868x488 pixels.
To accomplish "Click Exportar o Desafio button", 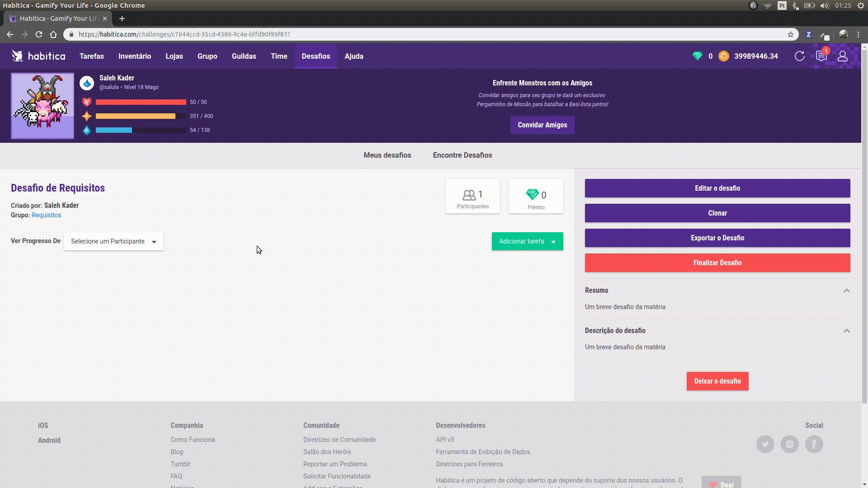I will pos(717,238).
